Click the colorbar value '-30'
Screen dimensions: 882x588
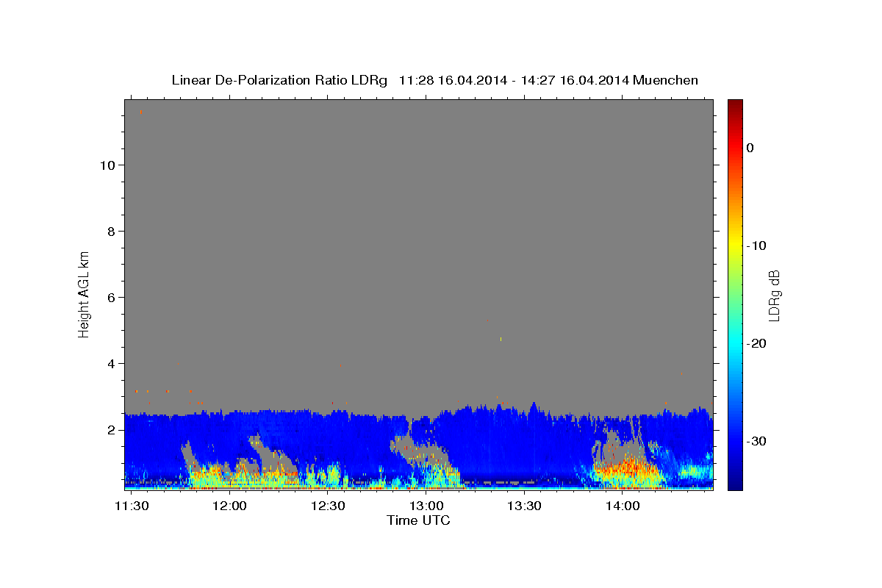point(756,441)
